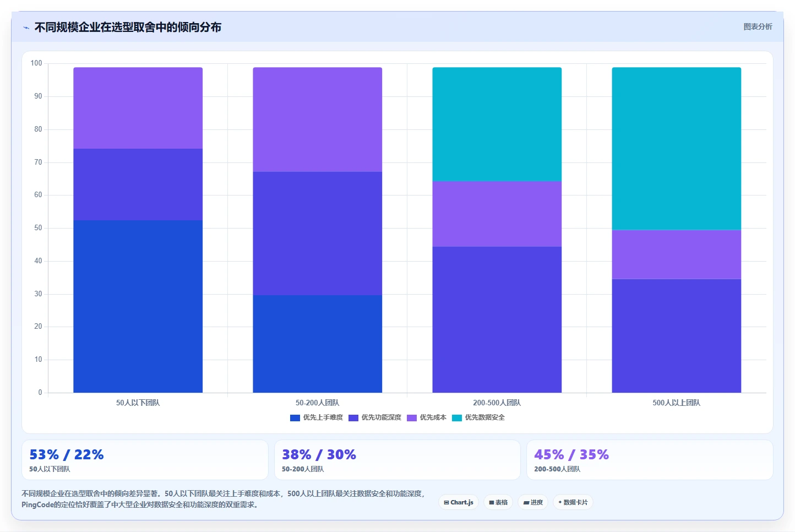795x532 pixels.
Task: Click the purple 优先成本 segment of 500人以上团队 bar
Action: (677, 254)
